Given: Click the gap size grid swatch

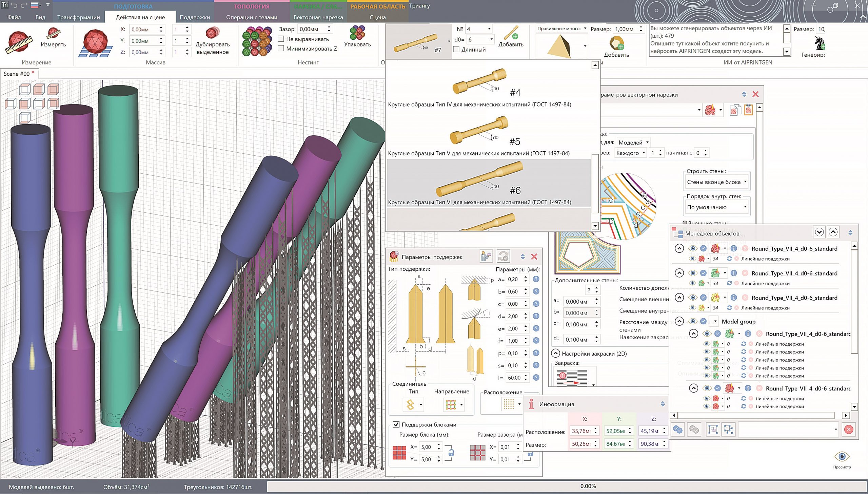Looking at the screenshot, I should (x=478, y=453).
